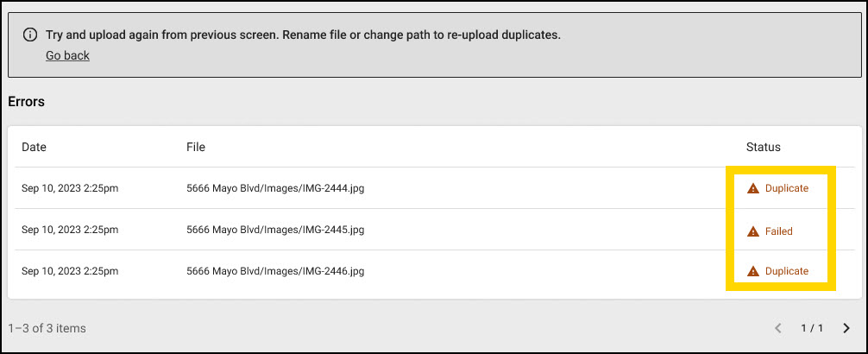Click the 1 / 1 page indicator

[x=812, y=328]
